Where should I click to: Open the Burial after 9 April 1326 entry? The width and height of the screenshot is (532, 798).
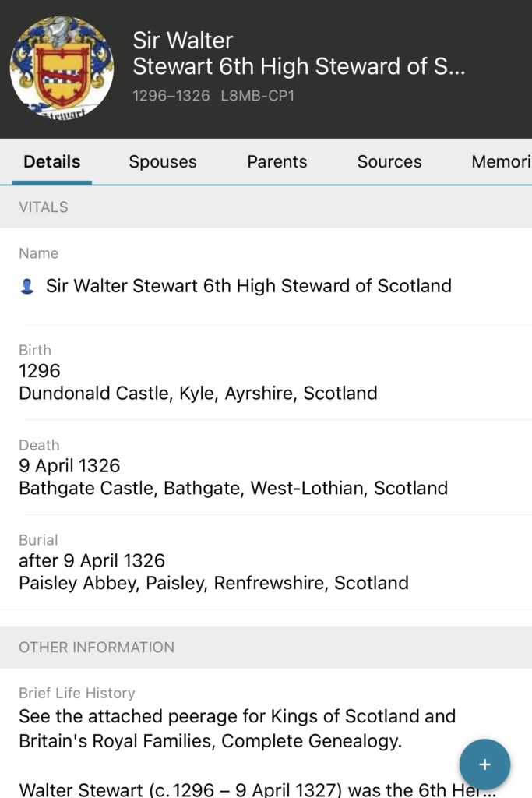92,561
